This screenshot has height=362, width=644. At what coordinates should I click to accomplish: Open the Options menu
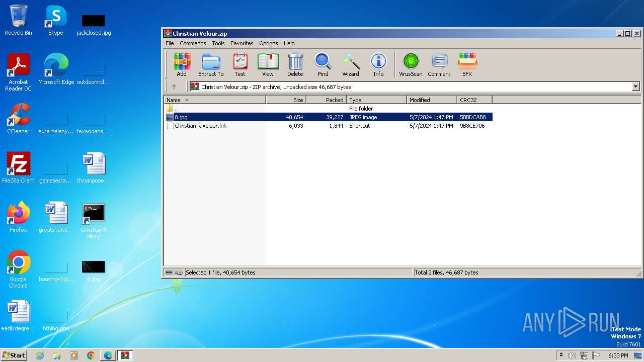[269, 43]
